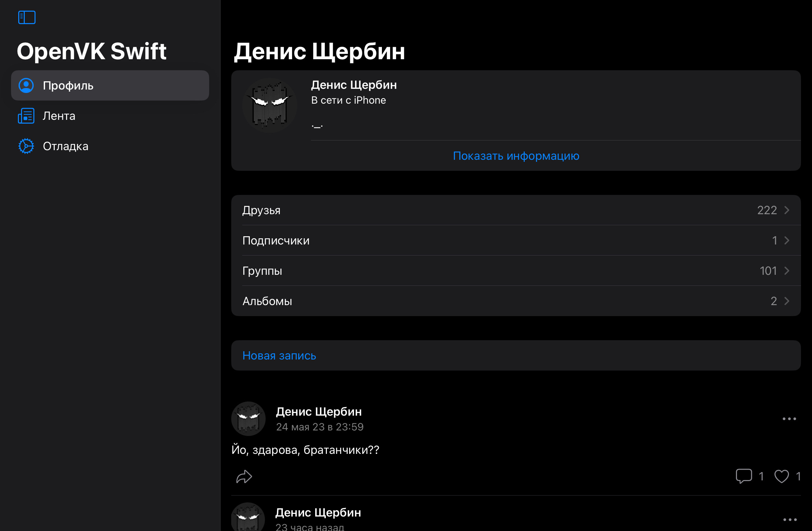
Task: Open comments on the first post
Action: (744, 476)
